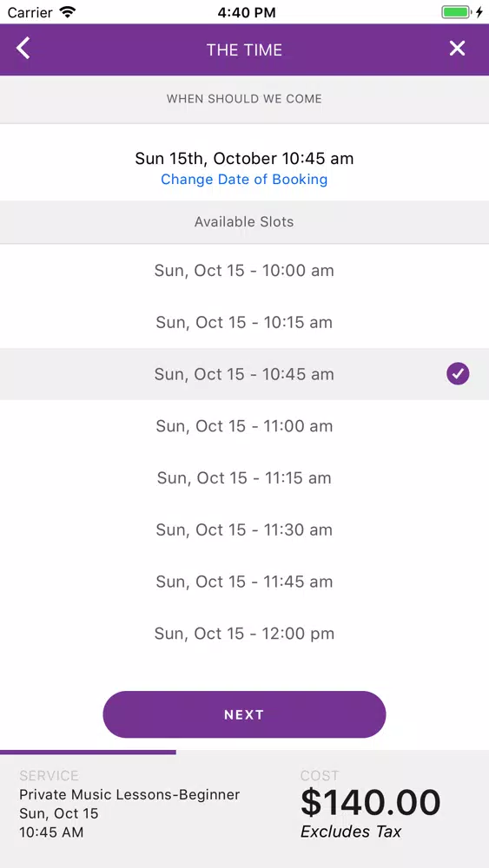This screenshot has width=489, height=868.
Task: Tap the Wi-Fi icon in status bar
Action: (68, 12)
